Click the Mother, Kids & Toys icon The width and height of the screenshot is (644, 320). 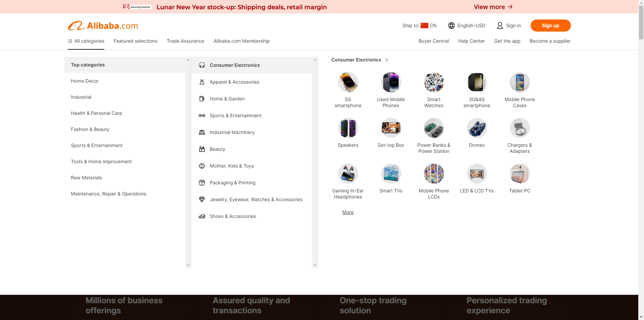202,166
